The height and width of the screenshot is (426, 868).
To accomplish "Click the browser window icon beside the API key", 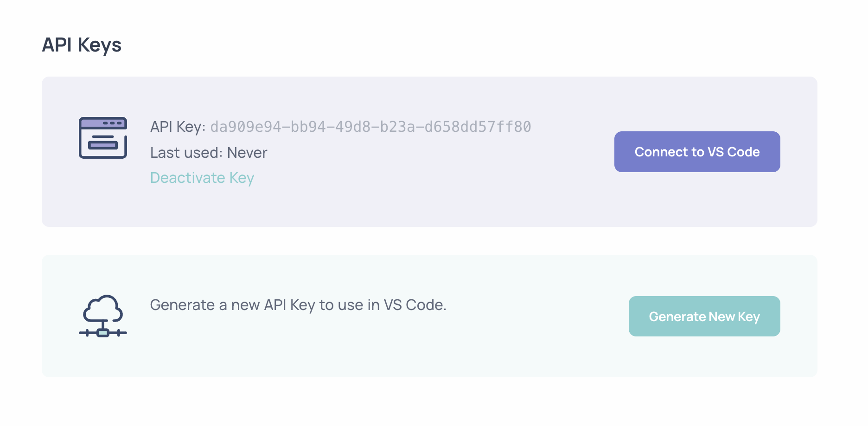I will [x=103, y=138].
